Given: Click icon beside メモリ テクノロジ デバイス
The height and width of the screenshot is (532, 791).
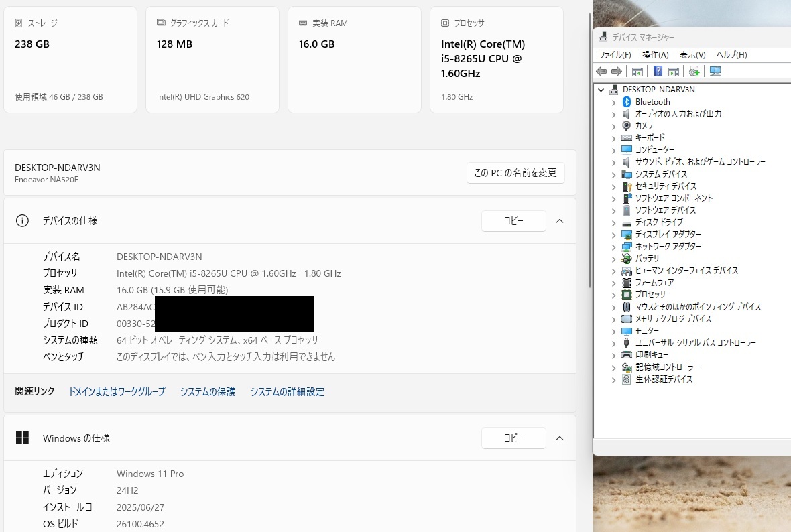Looking at the screenshot, I should coord(627,319).
